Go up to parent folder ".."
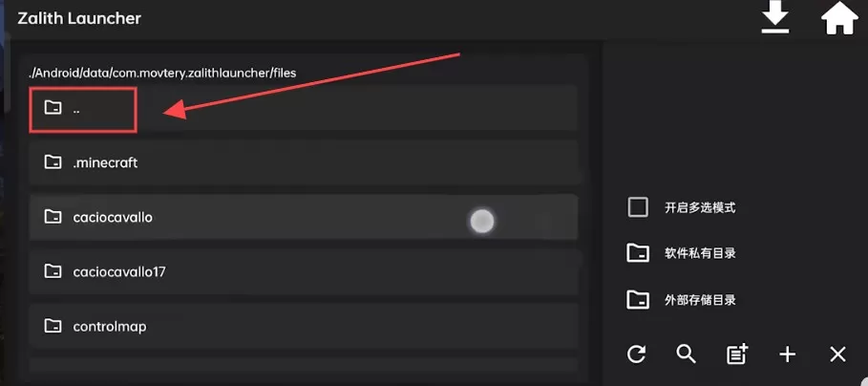This screenshot has width=868, height=386. 304,108
